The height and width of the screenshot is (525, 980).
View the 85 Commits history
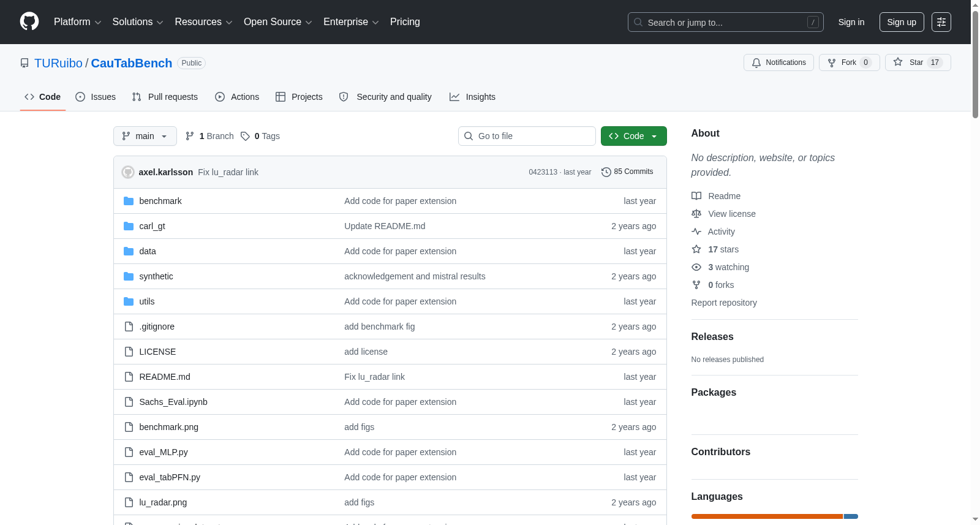(627, 172)
